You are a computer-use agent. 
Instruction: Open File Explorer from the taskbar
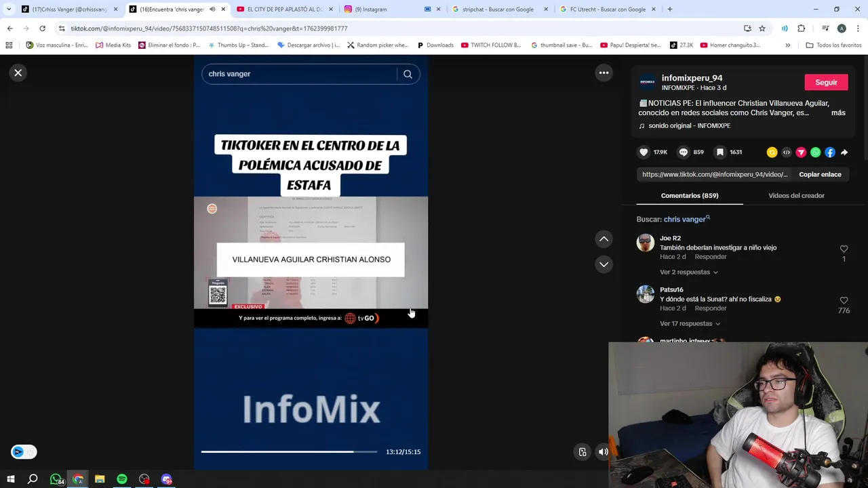pyautogui.click(x=100, y=479)
